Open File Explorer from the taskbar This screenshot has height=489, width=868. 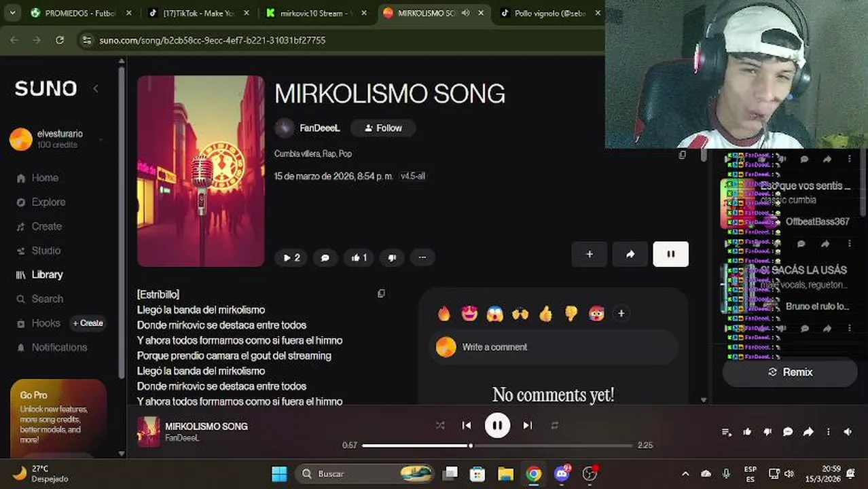(x=505, y=473)
